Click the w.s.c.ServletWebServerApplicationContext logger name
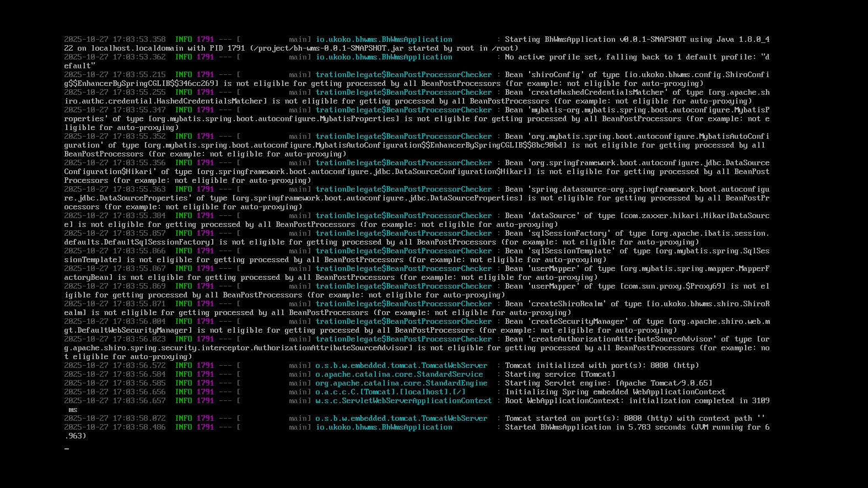This screenshot has height=488, width=868. coord(403,401)
